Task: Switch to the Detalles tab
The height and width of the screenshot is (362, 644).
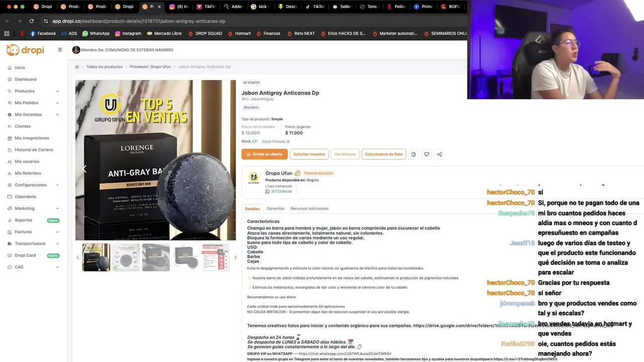Action: [x=253, y=209]
